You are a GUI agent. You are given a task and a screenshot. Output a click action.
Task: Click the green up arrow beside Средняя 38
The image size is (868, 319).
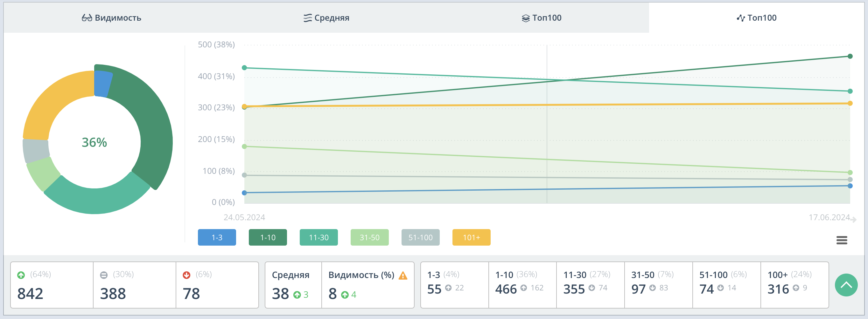(x=297, y=295)
